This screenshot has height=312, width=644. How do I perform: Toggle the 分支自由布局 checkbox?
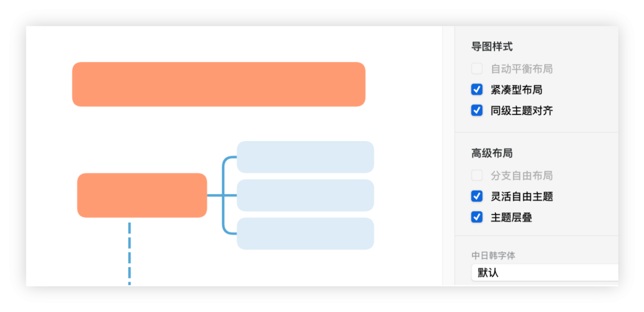[x=476, y=176]
